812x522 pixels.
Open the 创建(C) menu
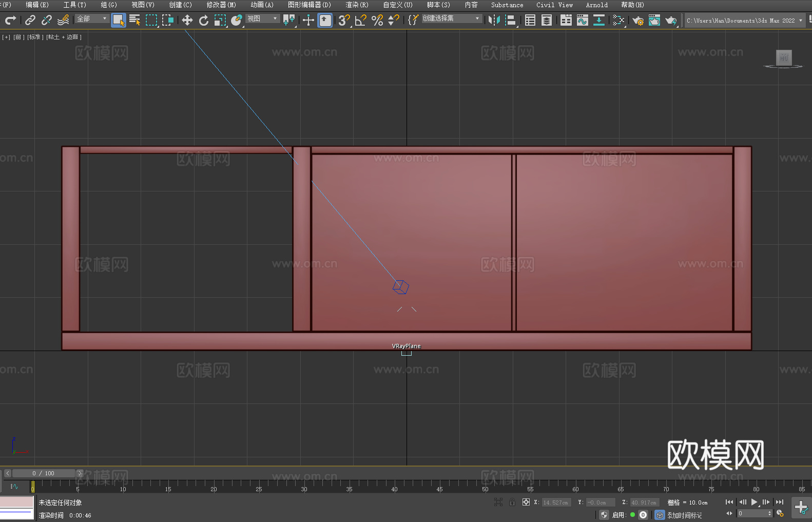coord(181,5)
